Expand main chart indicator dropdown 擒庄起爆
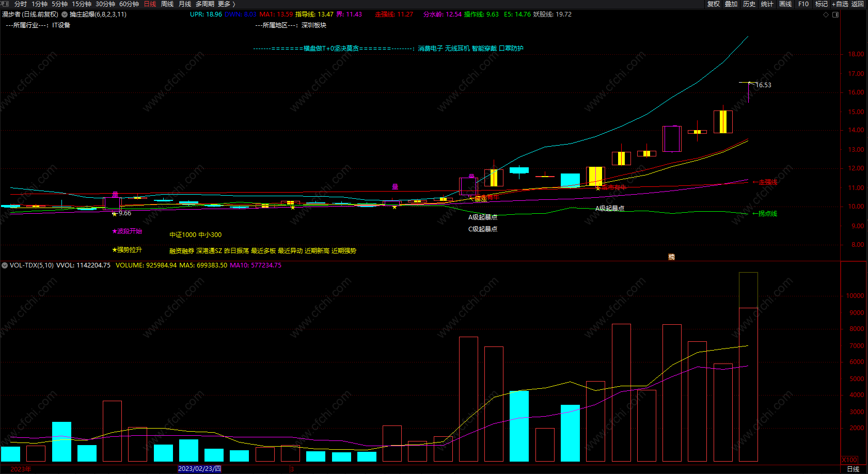Screen dimensions: 868x474 65,14
